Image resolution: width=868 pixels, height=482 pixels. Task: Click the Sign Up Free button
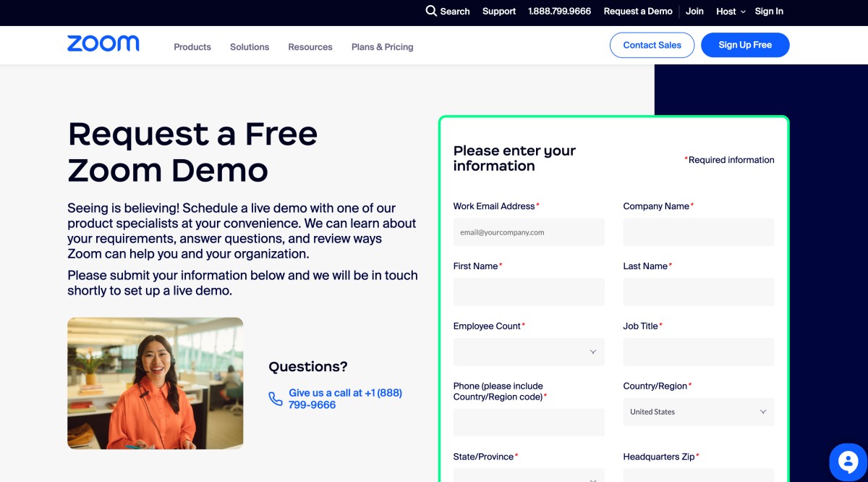[x=745, y=45]
